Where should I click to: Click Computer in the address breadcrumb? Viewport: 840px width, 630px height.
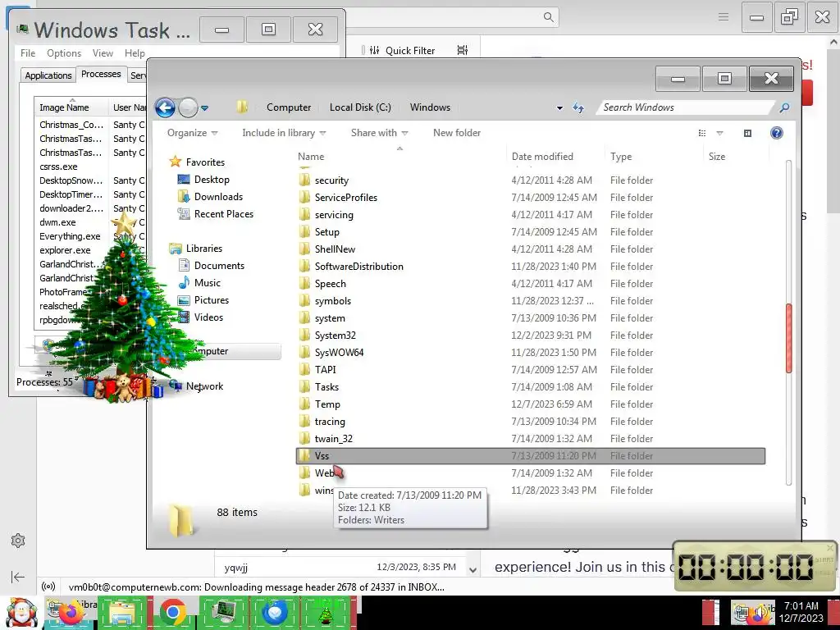pyautogui.click(x=289, y=107)
